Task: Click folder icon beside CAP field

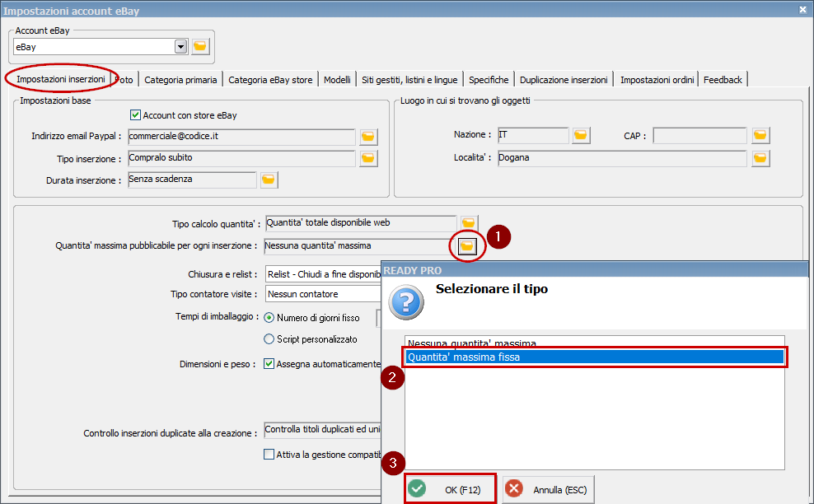Action: coord(760,135)
